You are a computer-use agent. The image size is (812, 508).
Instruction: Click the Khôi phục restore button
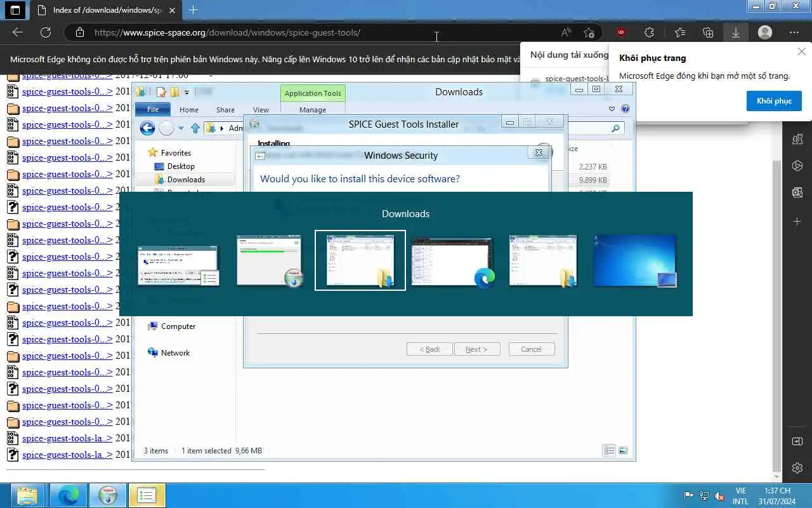774,101
